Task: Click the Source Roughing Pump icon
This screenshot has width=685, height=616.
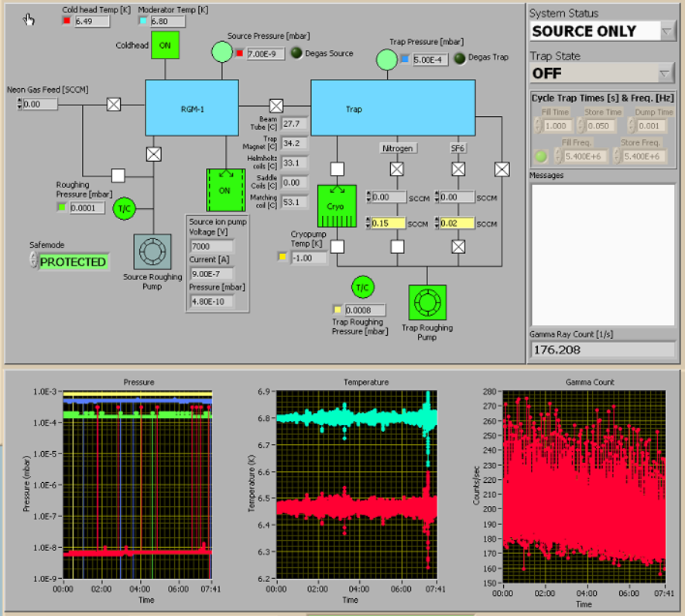Action: point(153,252)
